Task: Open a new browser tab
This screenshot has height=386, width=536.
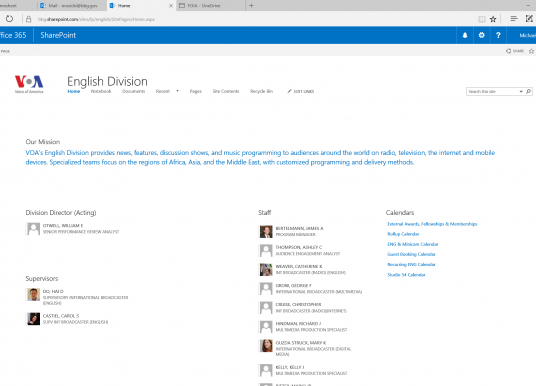Action: coord(251,5)
